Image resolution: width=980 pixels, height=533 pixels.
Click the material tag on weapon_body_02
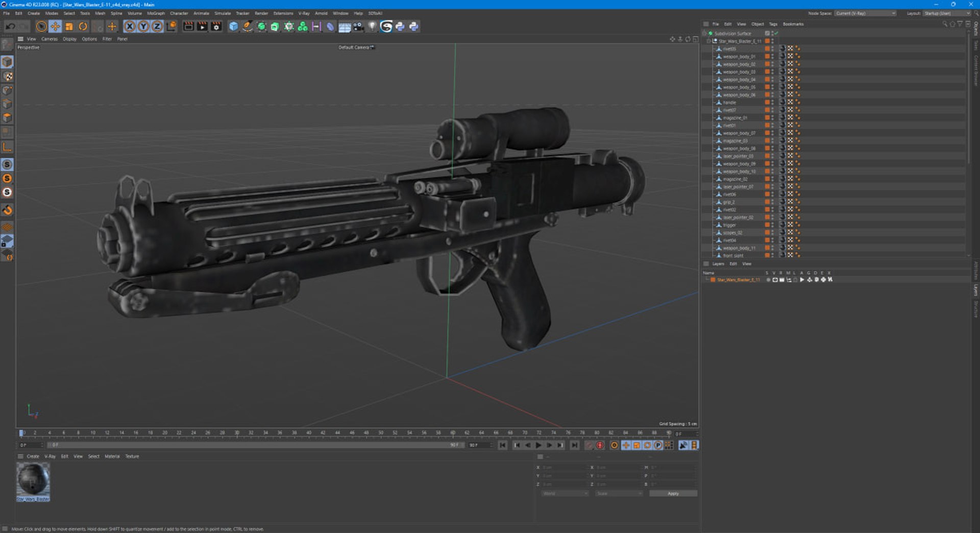(x=782, y=64)
